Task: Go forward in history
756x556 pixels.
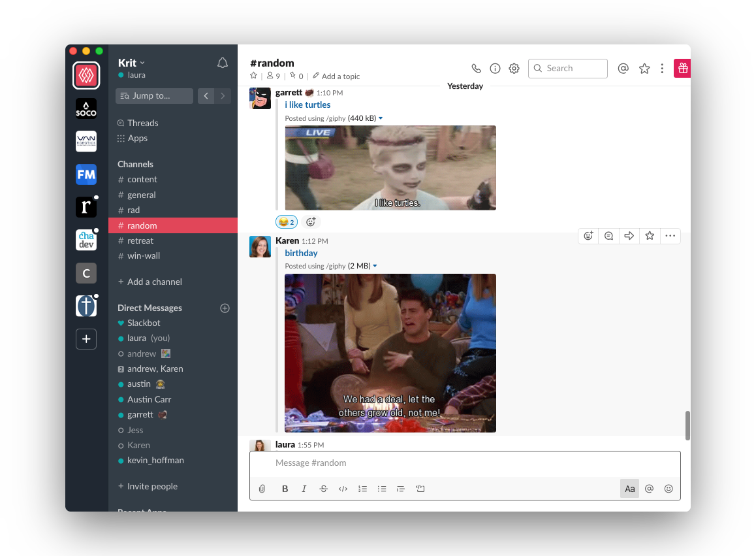Action: pos(223,96)
